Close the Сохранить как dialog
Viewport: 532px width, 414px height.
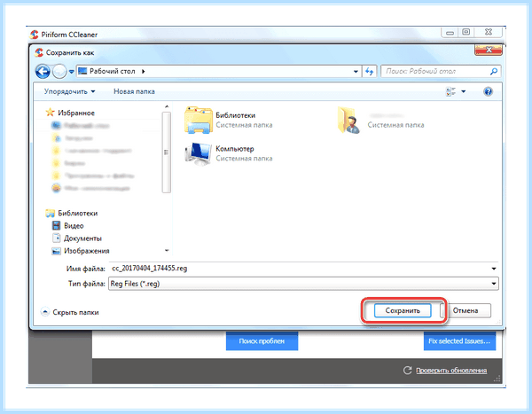tap(489, 51)
